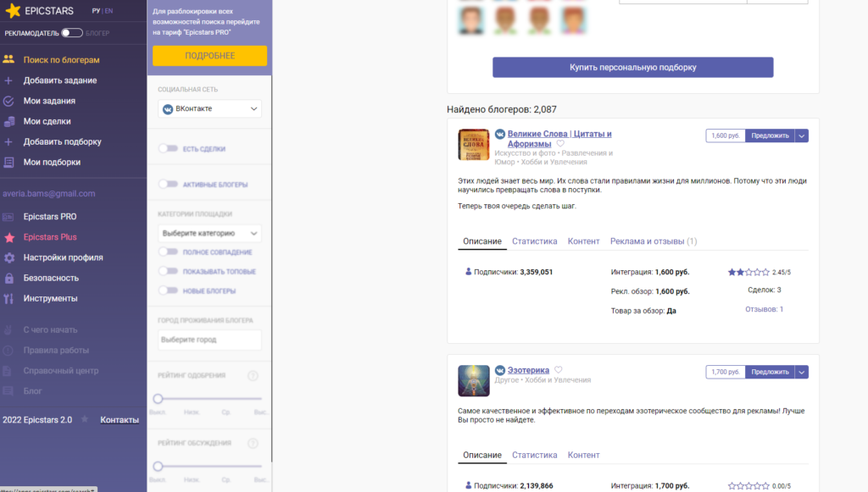The image size is (868, 492).
Task: Click the plus icon beside Добавить подборку
Action: [8, 141]
